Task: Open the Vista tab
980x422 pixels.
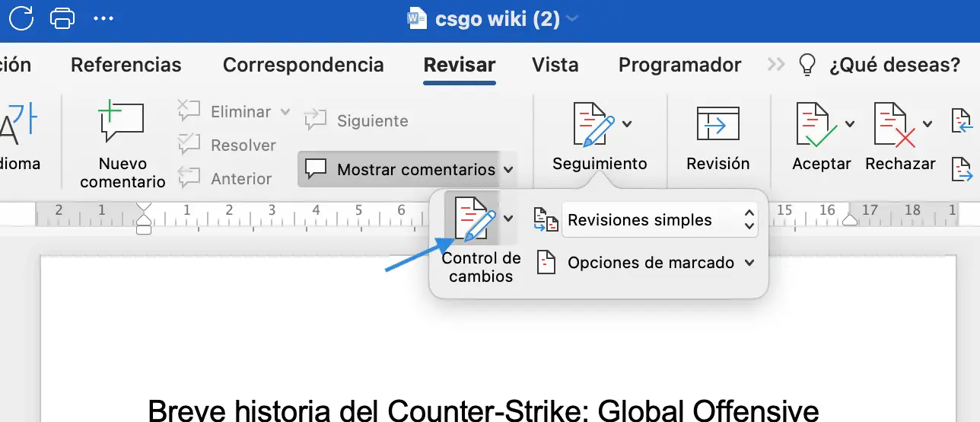Action: (x=555, y=65)
